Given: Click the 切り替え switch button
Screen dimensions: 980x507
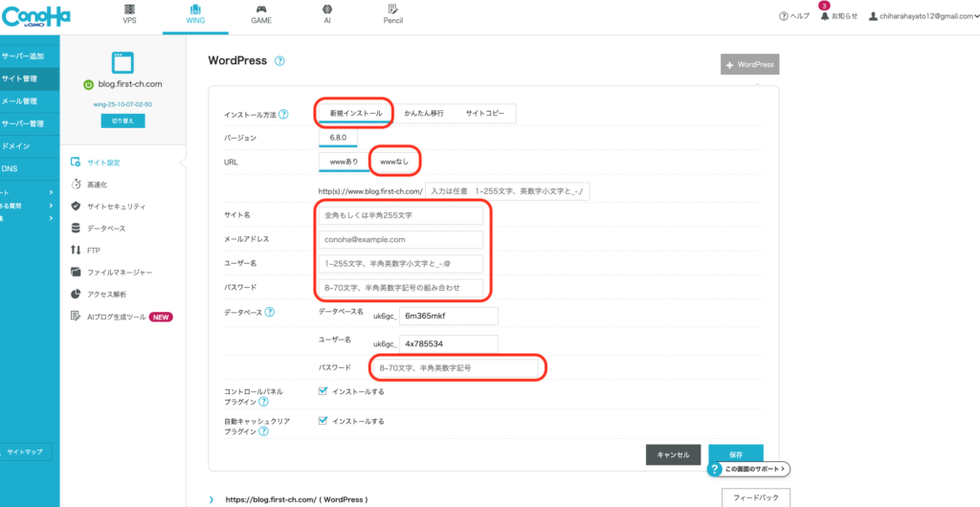Looking at the screenshot, I should click(122, 121).
